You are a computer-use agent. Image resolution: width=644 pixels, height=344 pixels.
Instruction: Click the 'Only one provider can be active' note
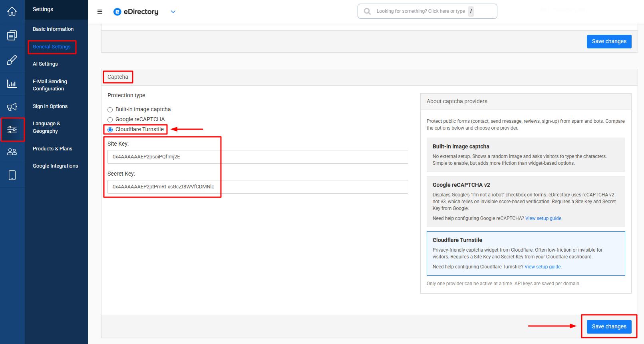[x=503, y=284]
